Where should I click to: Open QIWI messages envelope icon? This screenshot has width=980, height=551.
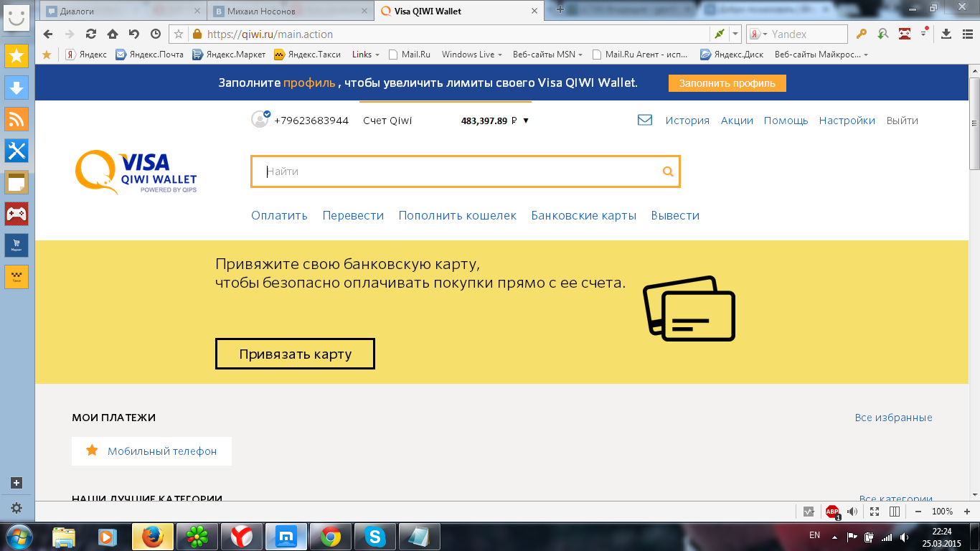click(645, 120)
